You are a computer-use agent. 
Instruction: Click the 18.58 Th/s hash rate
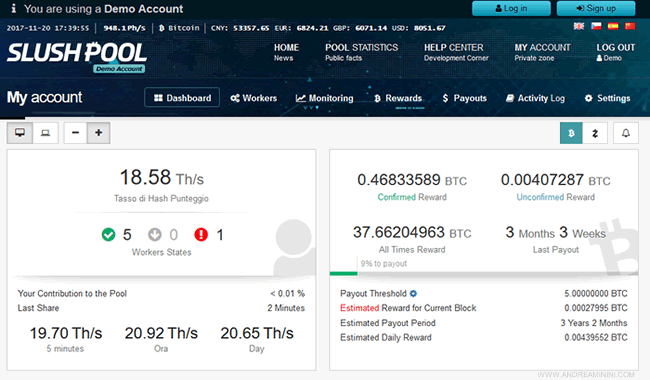[162, 177]
